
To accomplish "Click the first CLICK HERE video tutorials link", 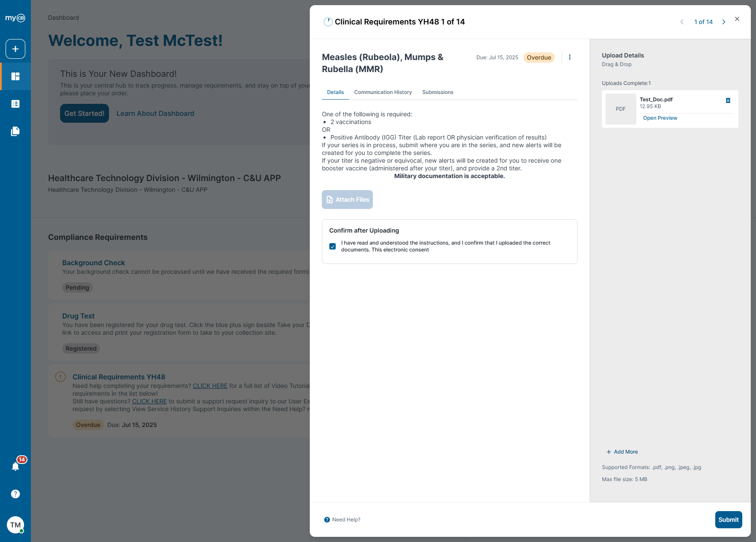I will (x=210, y=386).
